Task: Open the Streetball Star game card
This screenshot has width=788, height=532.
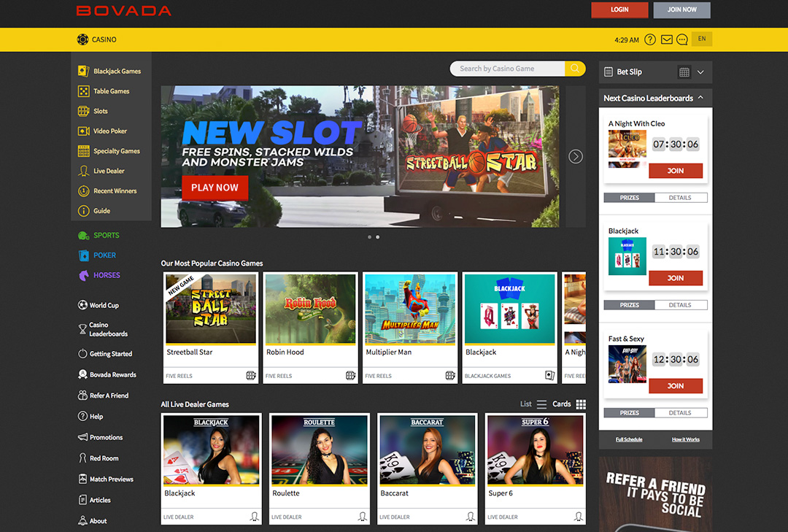Action: pyautogui.click(x=211, y=328)
